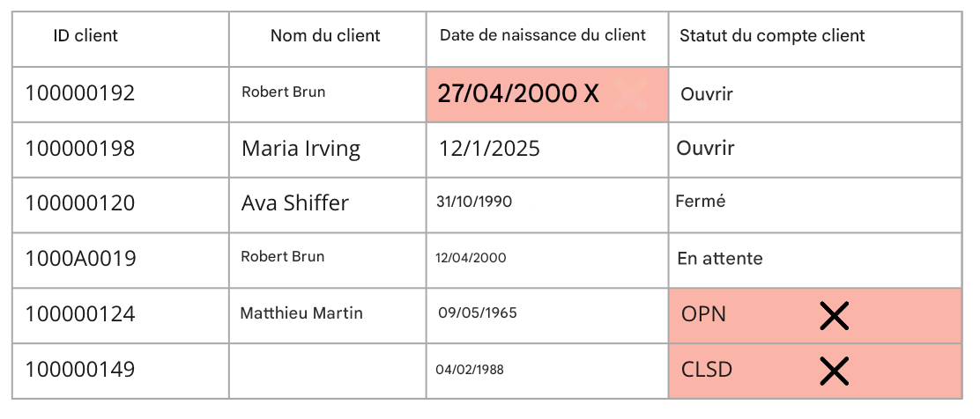Viewport: 980px width, 419px height.
Task: Click the empty name cell for 100000149
Action: pyautogui.click(x=327, y=370)
